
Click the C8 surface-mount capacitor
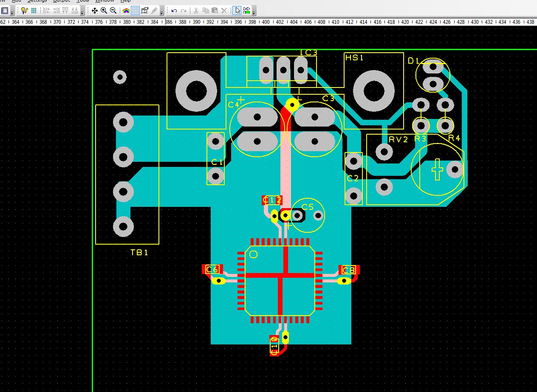(x=349, y=270)
